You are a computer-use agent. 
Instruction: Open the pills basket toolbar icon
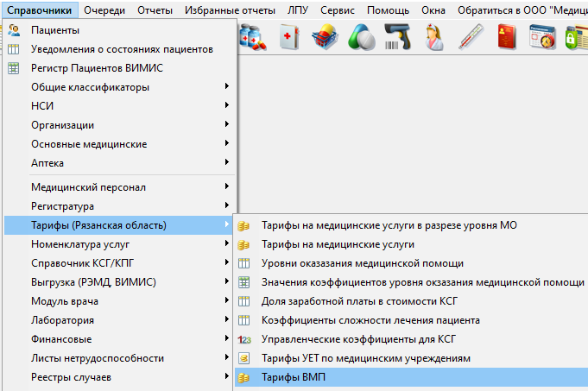tap(325, 37)
